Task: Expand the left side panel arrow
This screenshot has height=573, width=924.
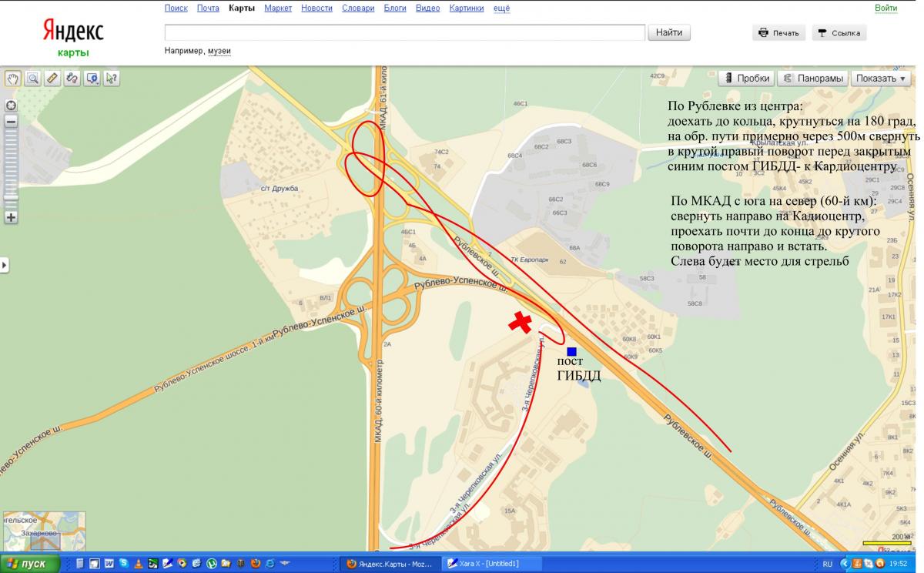Action: coord(4,265)
